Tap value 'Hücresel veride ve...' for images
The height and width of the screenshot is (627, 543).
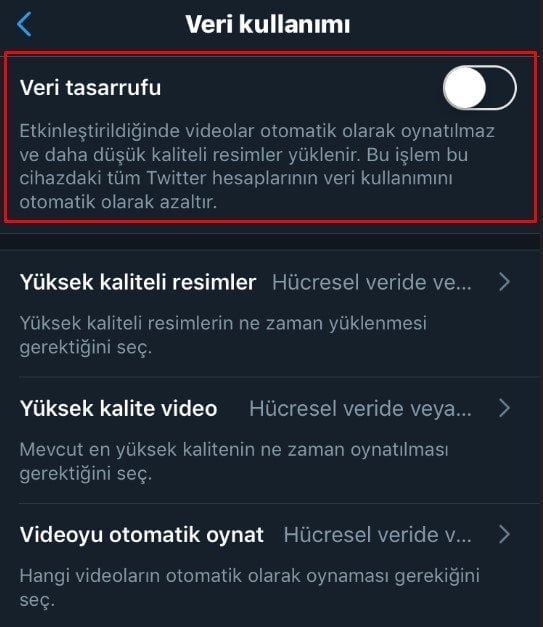(x=372, y=282)
